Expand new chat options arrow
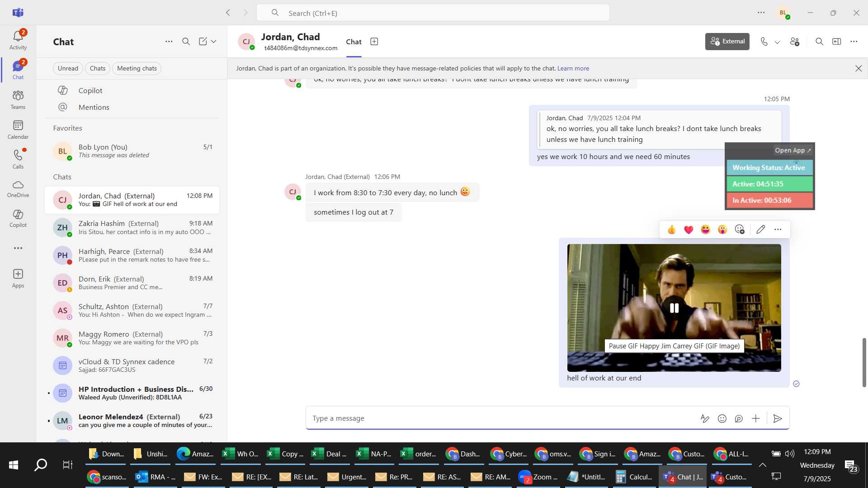Viewport: 868px width, 488px height. point(214,42)
